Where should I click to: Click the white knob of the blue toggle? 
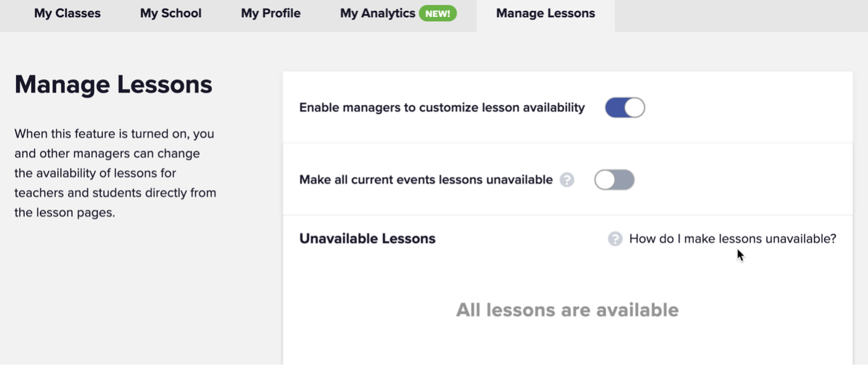tap(634, 108)
